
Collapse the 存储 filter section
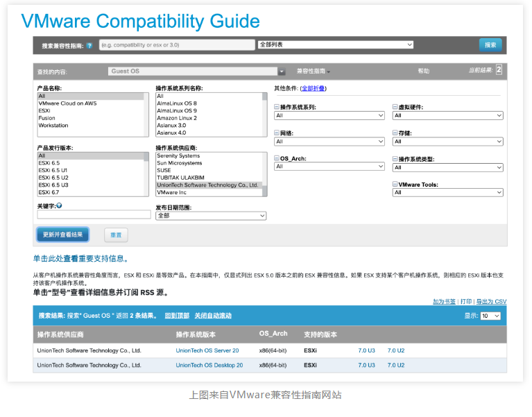tap(395, 133)
